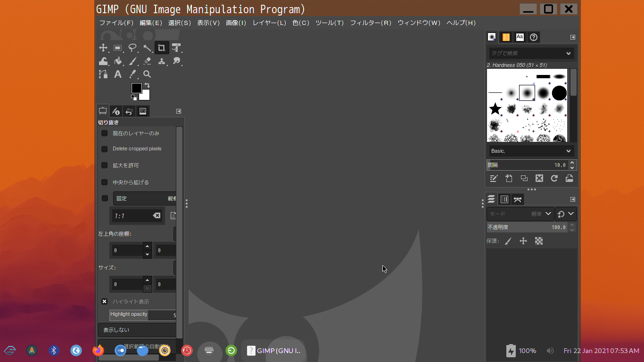Open the ファイル(F) menu

click(116, 23)
